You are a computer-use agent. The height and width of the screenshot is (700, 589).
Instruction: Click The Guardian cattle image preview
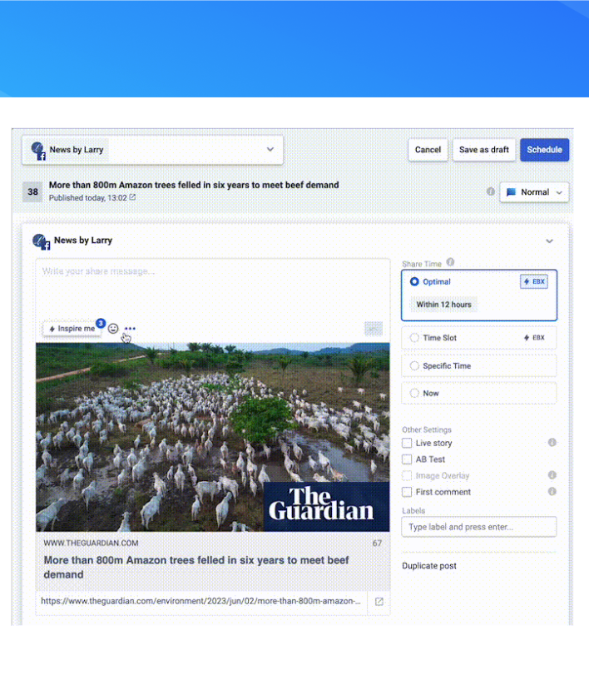point(213,437)
